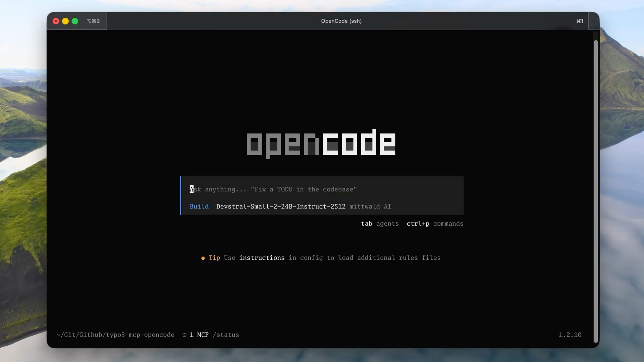Click the ⌘1 shortcut indicator
Image resolution: width=644 pixels, height=362 pixels.
point(580,21)
